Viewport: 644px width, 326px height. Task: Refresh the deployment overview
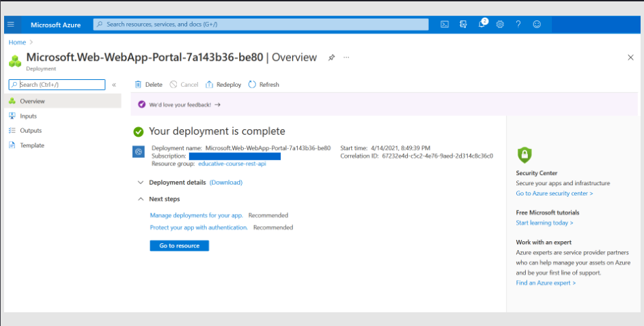(264, 85)
